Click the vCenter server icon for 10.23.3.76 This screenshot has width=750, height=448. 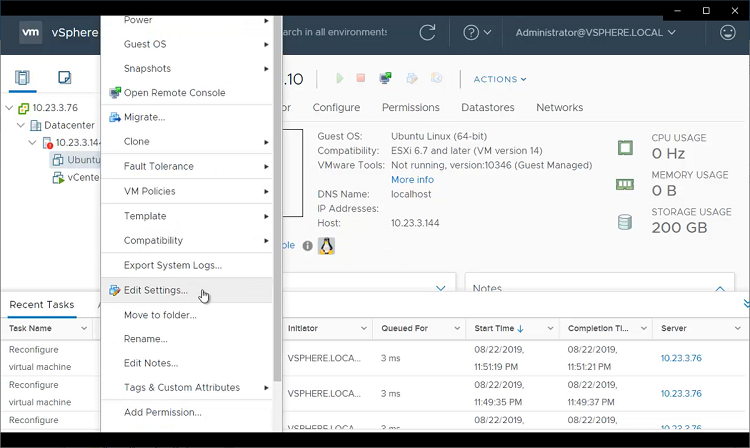23,109
